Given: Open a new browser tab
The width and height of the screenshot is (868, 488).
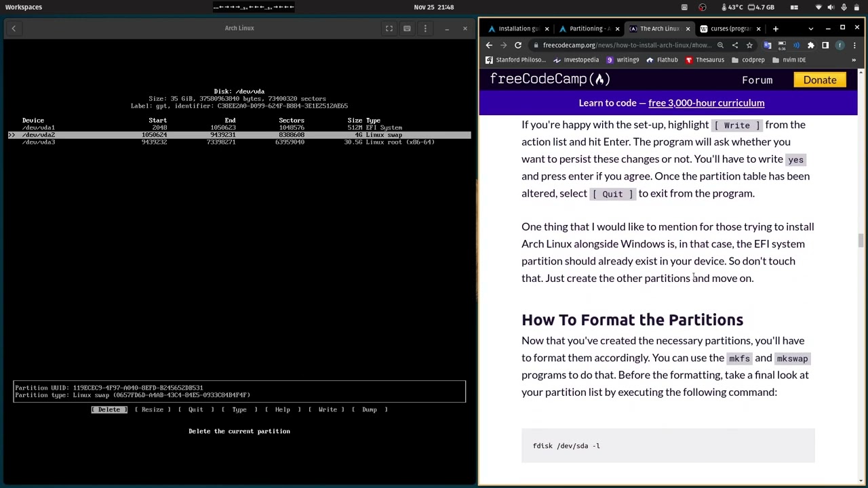Looking at the screenshot, I should 775,28.
